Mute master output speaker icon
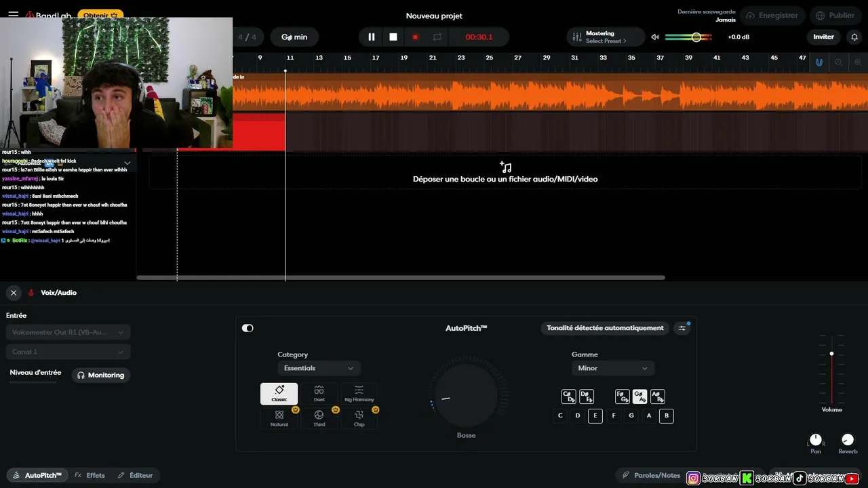 click(x=655, y=37)
